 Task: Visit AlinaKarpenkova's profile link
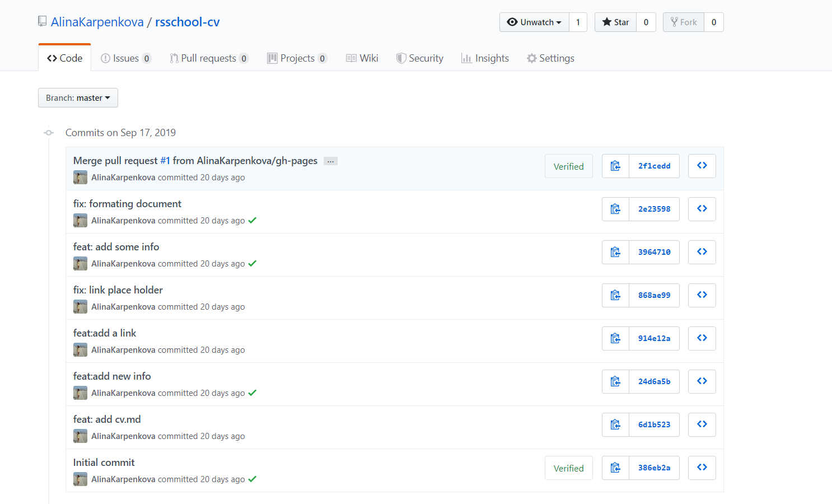point(97,21)
